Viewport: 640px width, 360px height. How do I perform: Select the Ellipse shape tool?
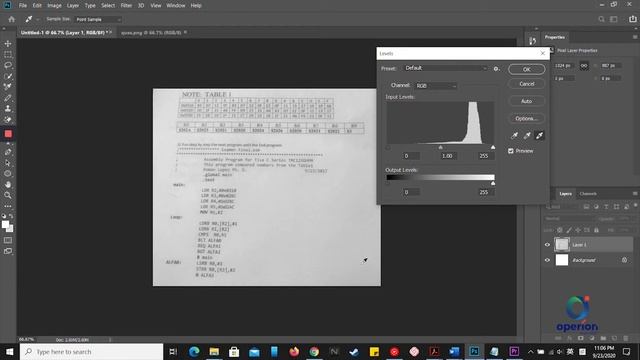coord(8,173)
